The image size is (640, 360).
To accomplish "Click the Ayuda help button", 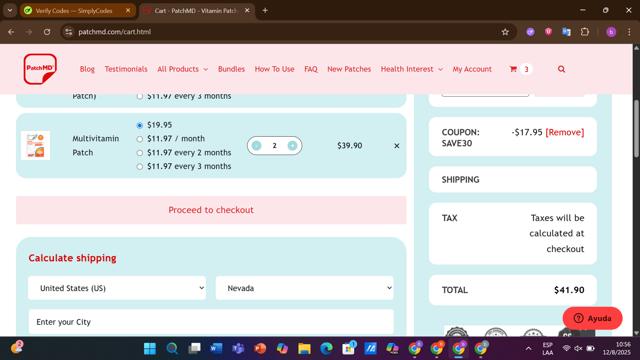I will tap(592, 318).
